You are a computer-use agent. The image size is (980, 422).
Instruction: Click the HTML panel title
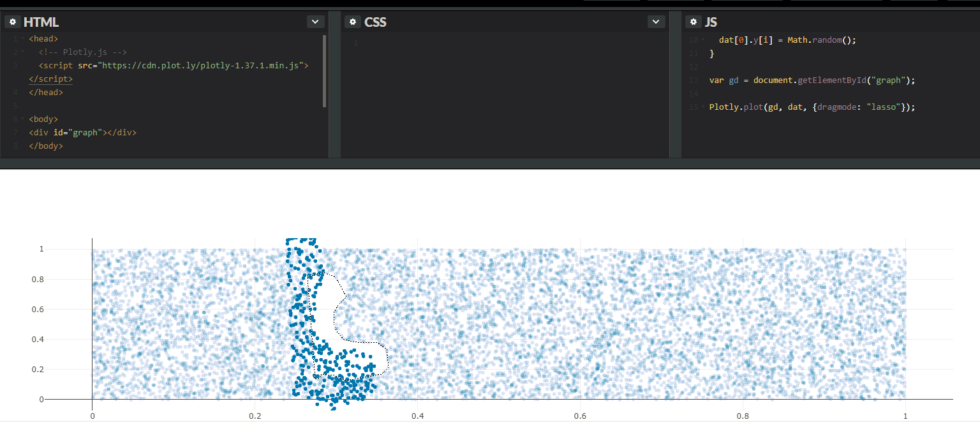41,22
